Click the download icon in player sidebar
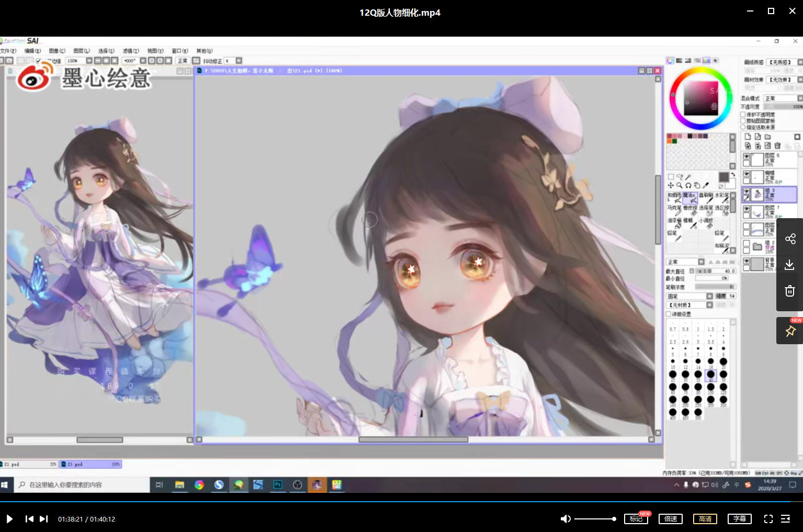Image resolution: width=803 pixels, height=532 pixels. tap(790, 265)
